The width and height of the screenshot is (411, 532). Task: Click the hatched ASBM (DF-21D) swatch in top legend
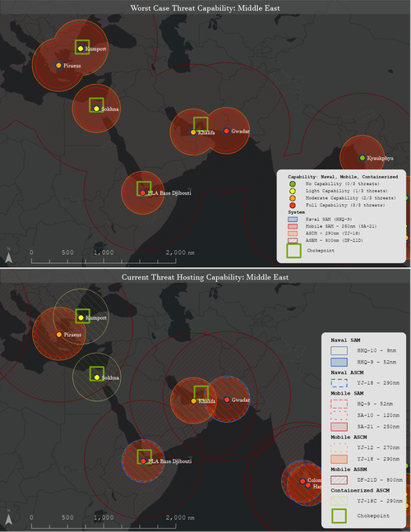[293, 241]
